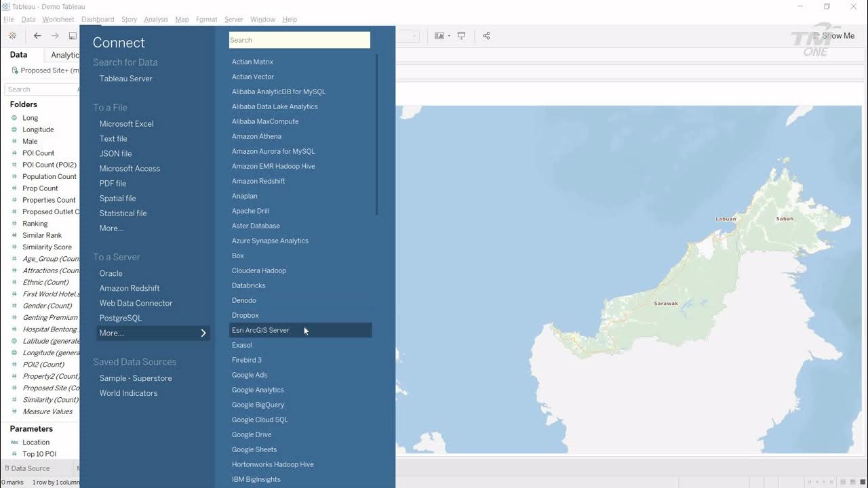
Task: Click the Forward (redo) arrow in toolbar
Action: click(x=55, y=36)
